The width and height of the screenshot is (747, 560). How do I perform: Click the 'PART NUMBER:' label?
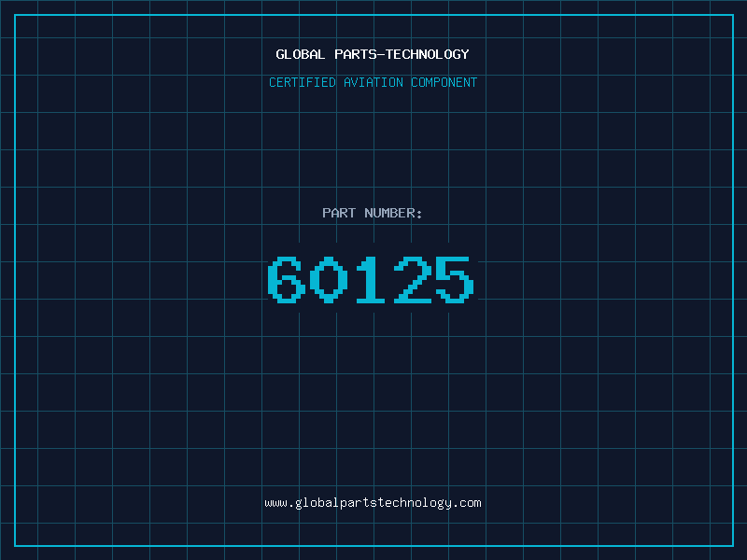click(x=372, y=213)
